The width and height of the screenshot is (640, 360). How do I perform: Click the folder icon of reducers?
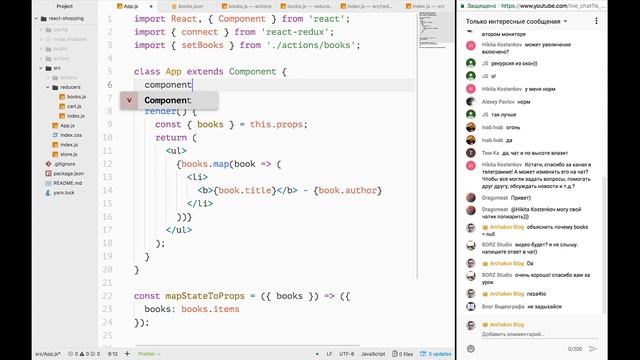tap(55, 87)
